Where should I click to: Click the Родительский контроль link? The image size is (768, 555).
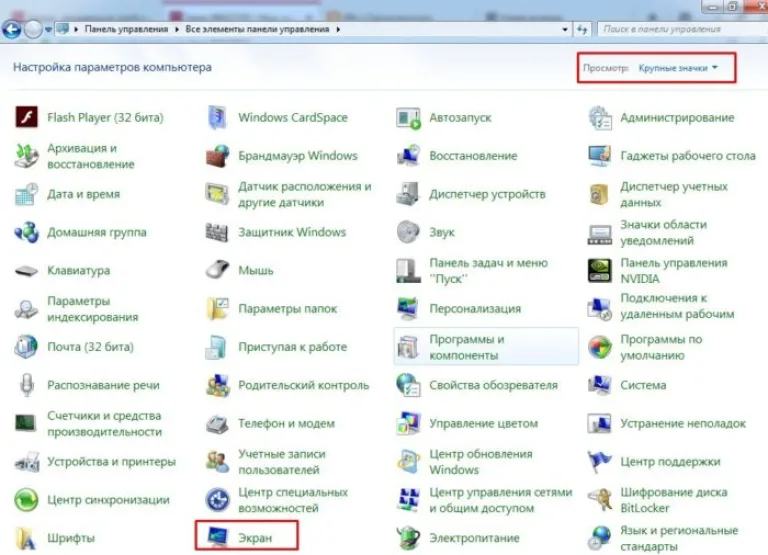coord(303,386)
